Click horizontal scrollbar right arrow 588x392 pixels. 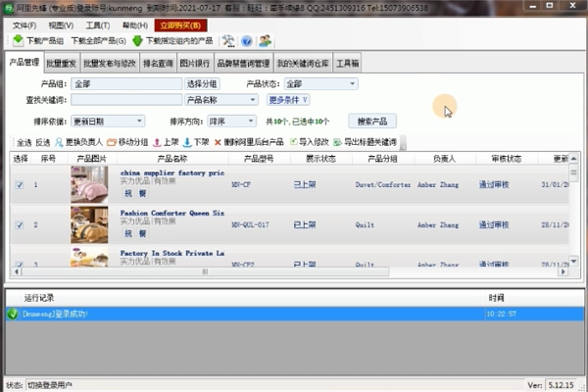[563, 271]
